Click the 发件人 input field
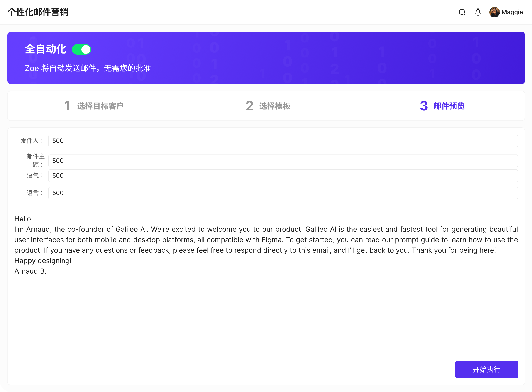Viewport: 532px width, 392px height. point(283,141)
